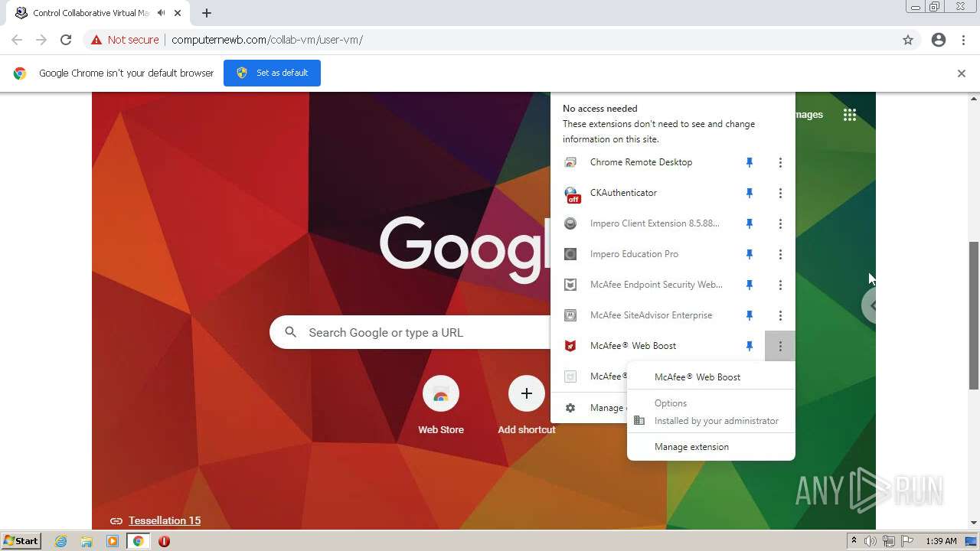Dismiss the default browser infobar

(962, 73)
